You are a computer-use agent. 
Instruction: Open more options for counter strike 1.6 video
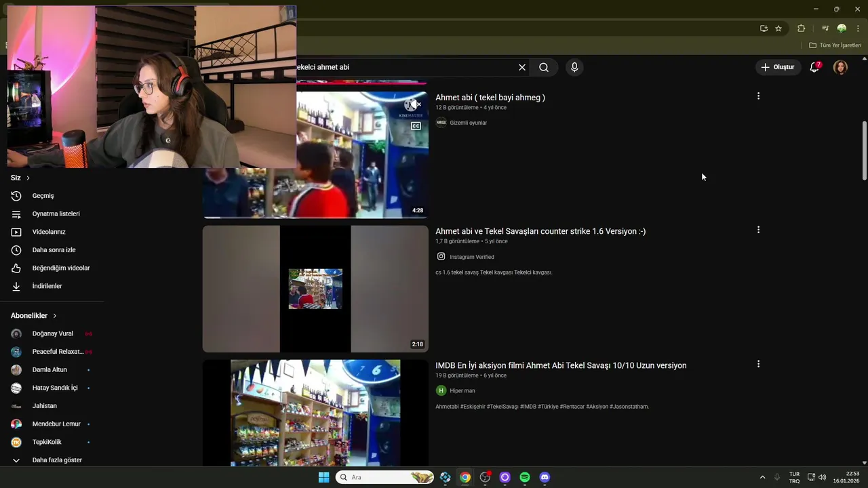pyautogui.click(x=758, y=230)
